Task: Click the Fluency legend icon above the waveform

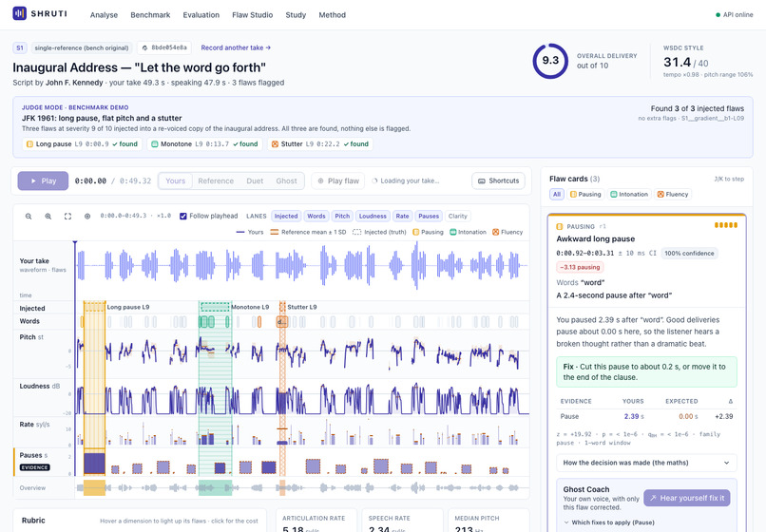Action: [496, 232]
